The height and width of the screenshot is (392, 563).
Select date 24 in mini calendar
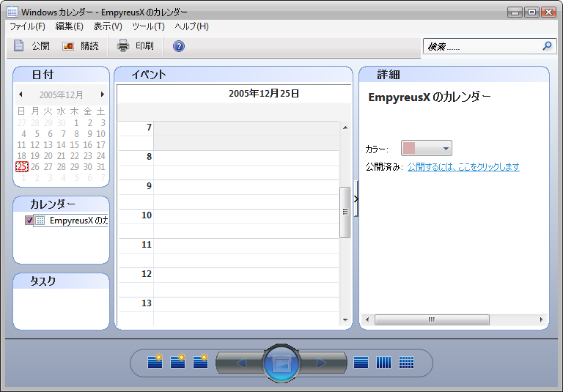[x=101, y=156]
